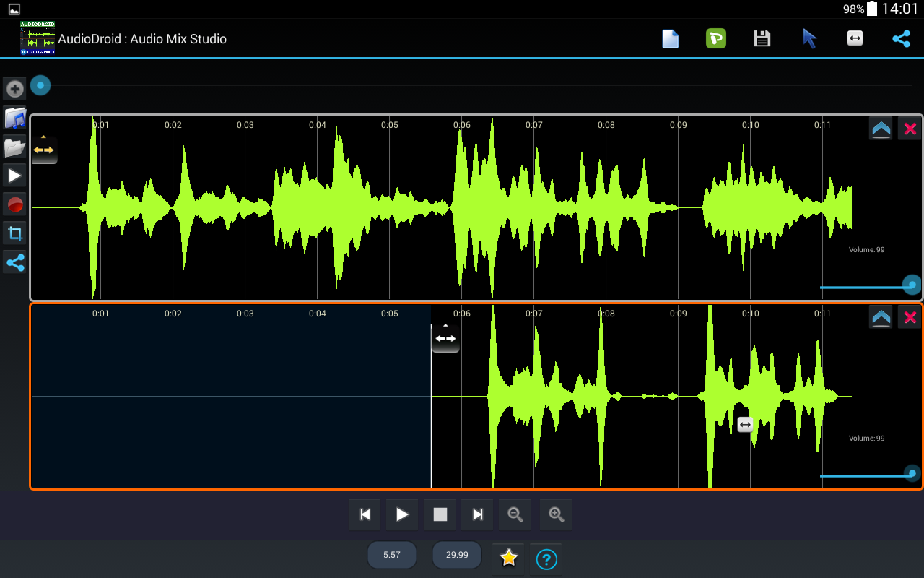Collapse the second track with chevron button

[881, 317]
